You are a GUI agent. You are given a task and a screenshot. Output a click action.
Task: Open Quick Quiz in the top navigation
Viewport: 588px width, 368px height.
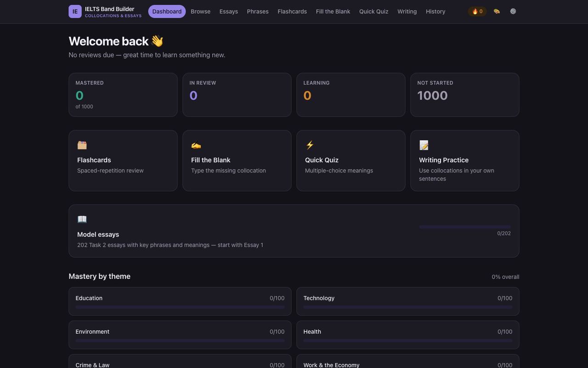pyautogui.click(x=374, y=11)
